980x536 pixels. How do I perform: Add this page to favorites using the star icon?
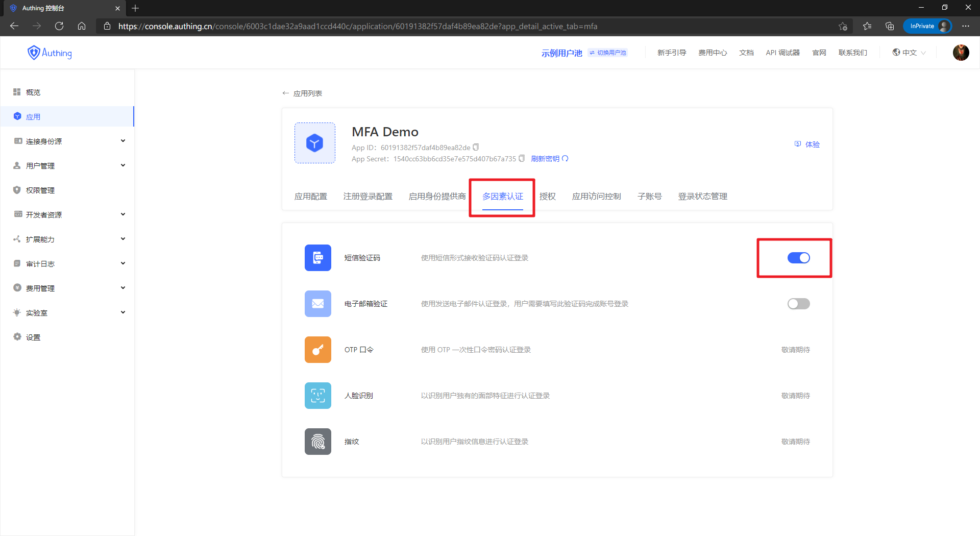[x=843, y=26]
